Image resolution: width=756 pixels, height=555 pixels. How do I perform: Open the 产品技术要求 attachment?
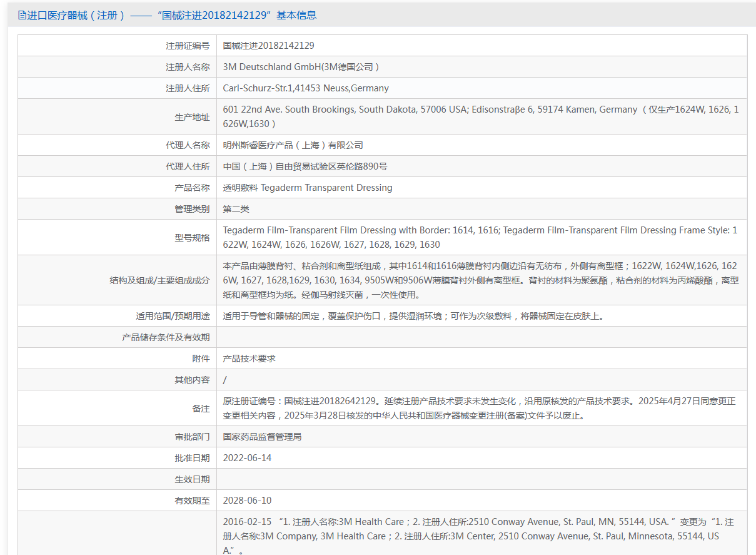click(x=249, y=359)
